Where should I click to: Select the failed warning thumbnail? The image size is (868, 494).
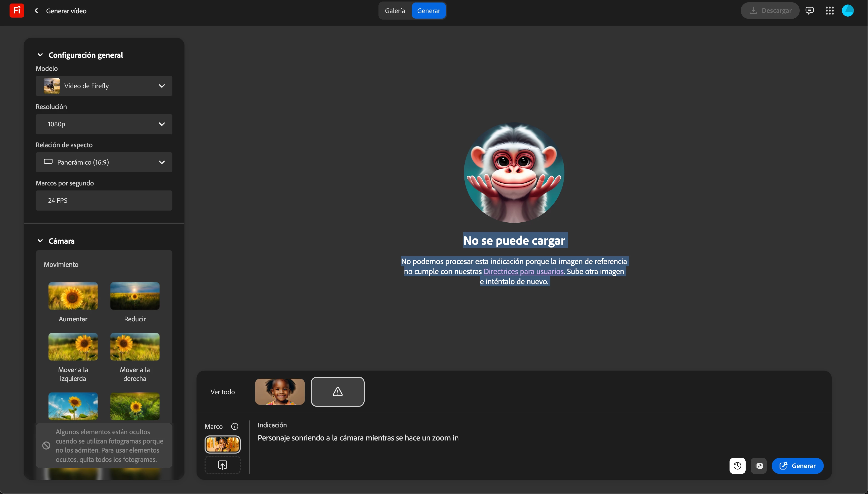click(337, 391)
